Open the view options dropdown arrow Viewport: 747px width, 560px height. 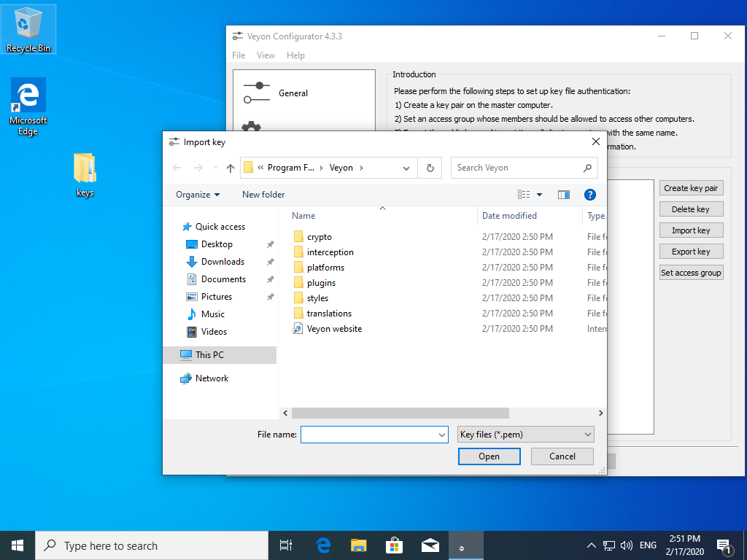point(539,194)
